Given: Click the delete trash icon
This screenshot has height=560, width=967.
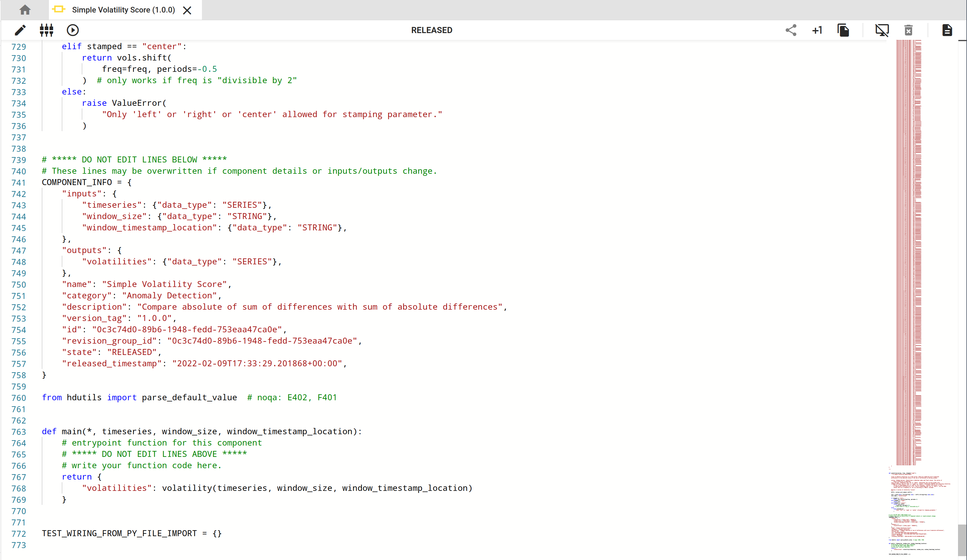Looking at the screenshot, I should click(x=908, y=30).
